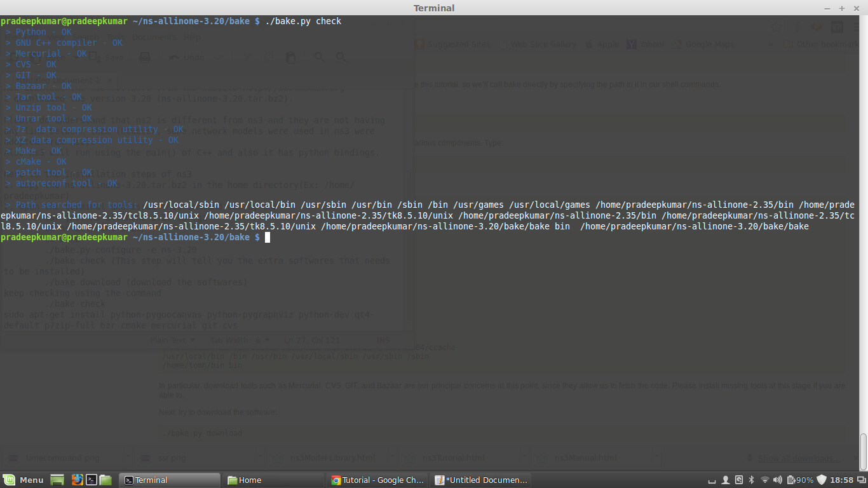Click the window list icon after clock

click(861, 480)
